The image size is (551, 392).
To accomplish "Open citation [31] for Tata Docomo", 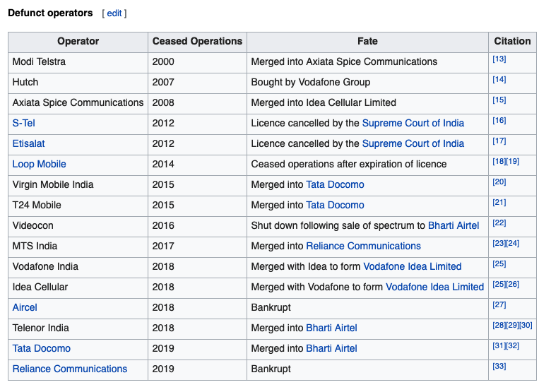I will click(x=499, y=345).
